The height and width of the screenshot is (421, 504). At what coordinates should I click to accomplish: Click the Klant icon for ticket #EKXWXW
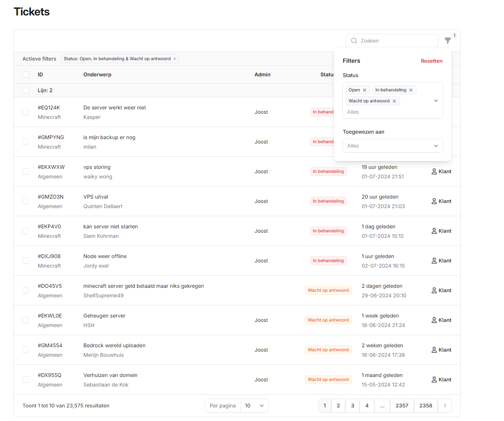coord(434,171)
